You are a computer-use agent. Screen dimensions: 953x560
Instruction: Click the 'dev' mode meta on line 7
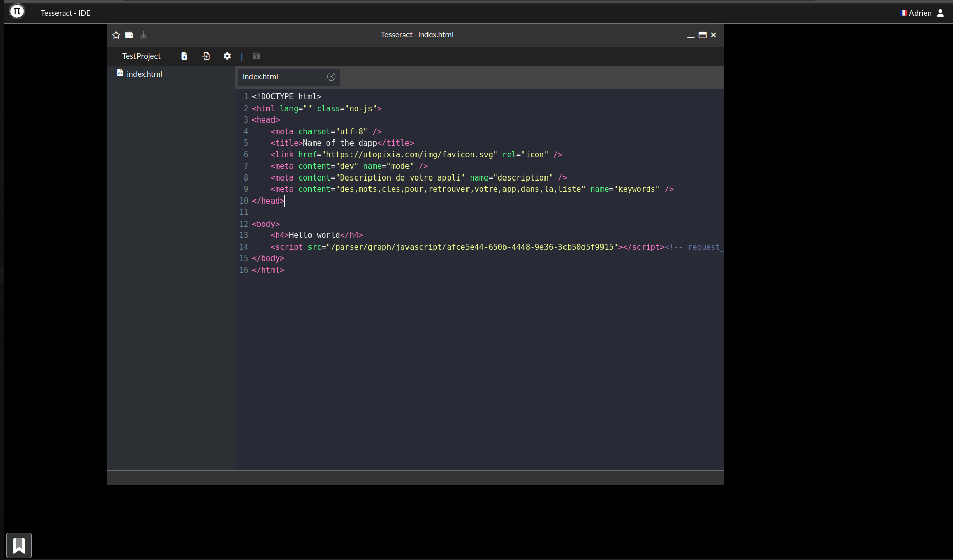(347, 166)
